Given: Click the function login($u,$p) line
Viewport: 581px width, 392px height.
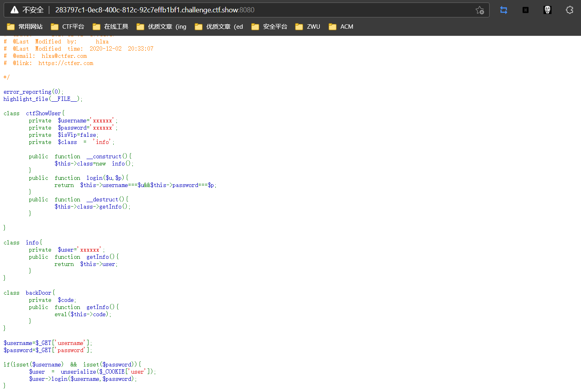Looking at the screenshot, I should (79, 178).
